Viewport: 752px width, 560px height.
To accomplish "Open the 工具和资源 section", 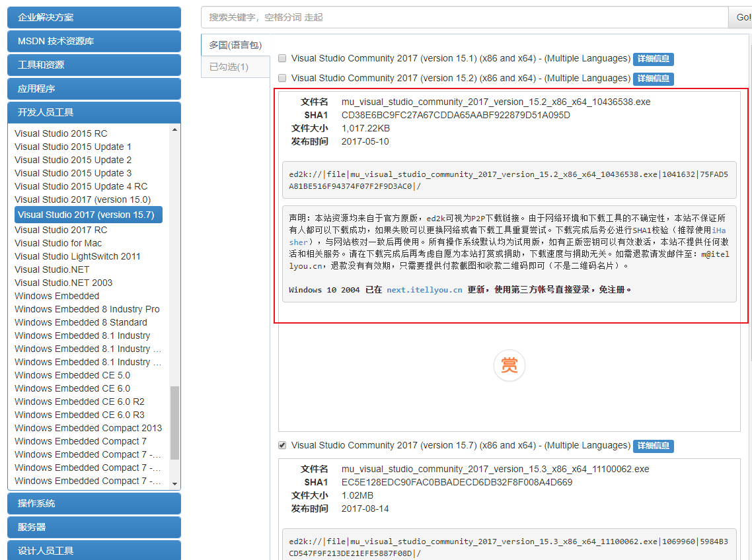I will pyautogui.click(x=94, y=65).
